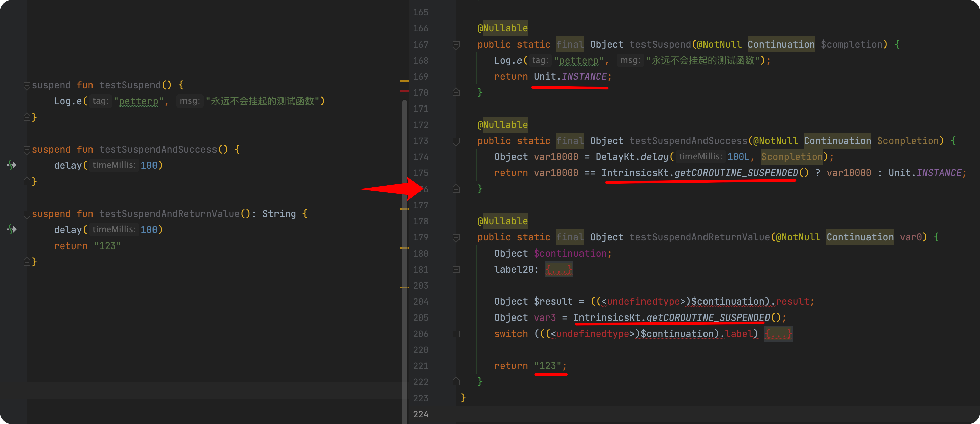Click Continuation type in testSuspend signature
This screenshot has height=424, width=980.
[781, 45]
